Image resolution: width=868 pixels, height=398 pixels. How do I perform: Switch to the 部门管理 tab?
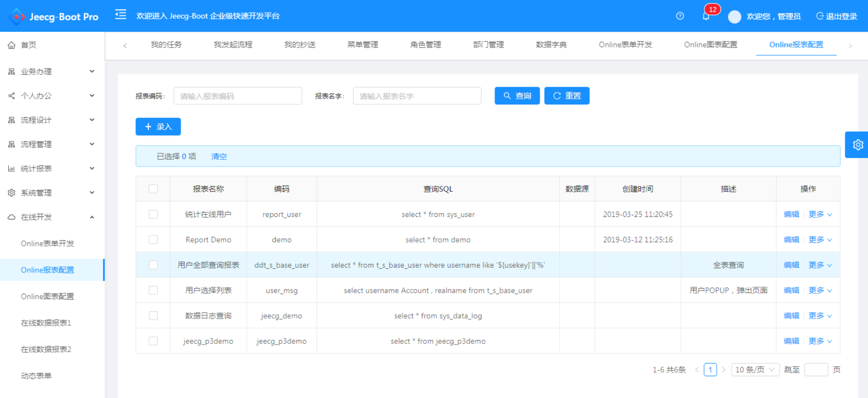[x=488, y=44]
